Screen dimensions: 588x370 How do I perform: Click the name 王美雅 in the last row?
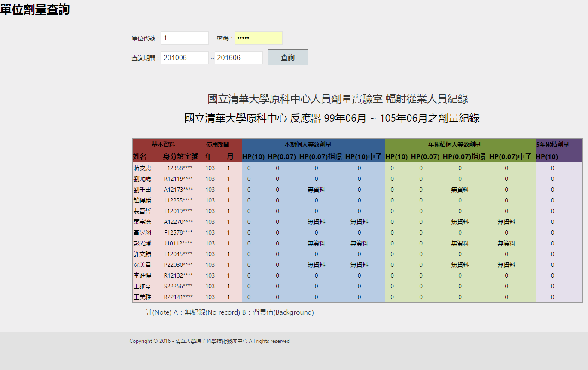click(x=142, y=297)
